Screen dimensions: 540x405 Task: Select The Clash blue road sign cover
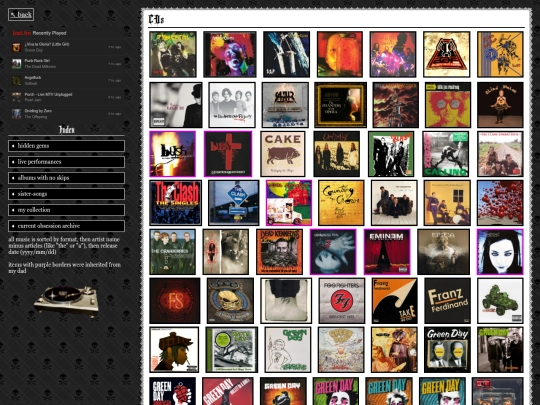(233, 203)
